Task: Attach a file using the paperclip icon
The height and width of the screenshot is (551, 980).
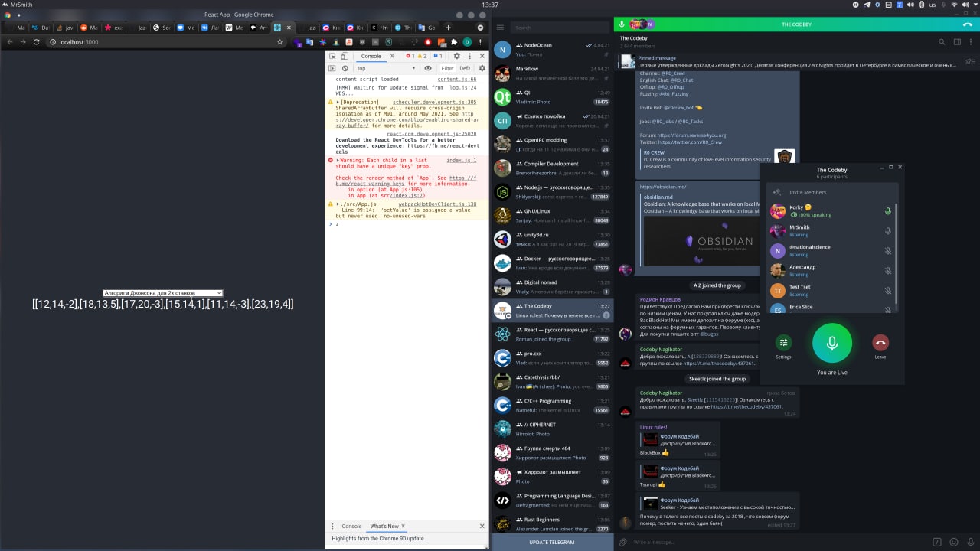Action: [x=623, y=542]
